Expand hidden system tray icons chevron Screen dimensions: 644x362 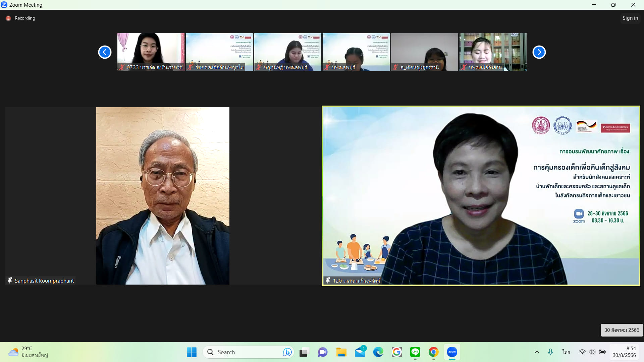tap(537, 352)
